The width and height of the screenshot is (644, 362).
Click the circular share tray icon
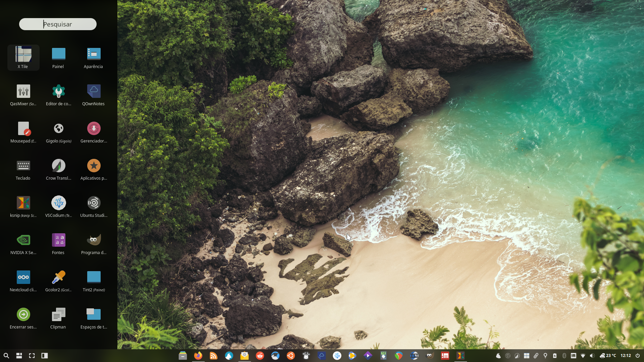(x=508, y=356)
